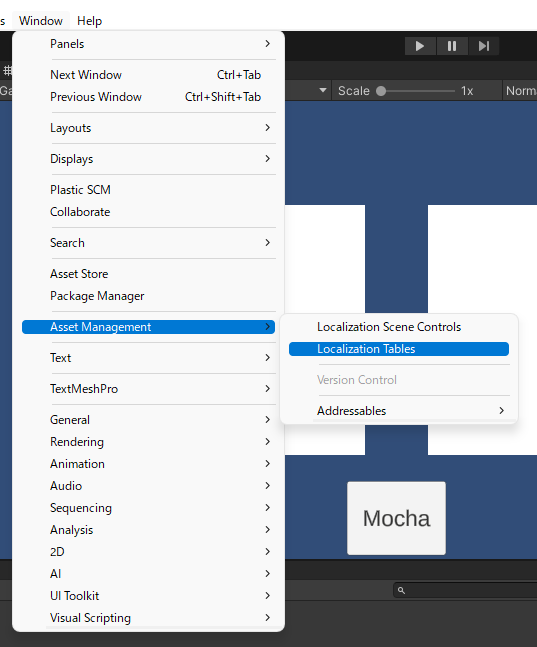The height and width of the screenshot is (647, 537).
Task: Advance one frame with the step button
Action: coord(484,46)
